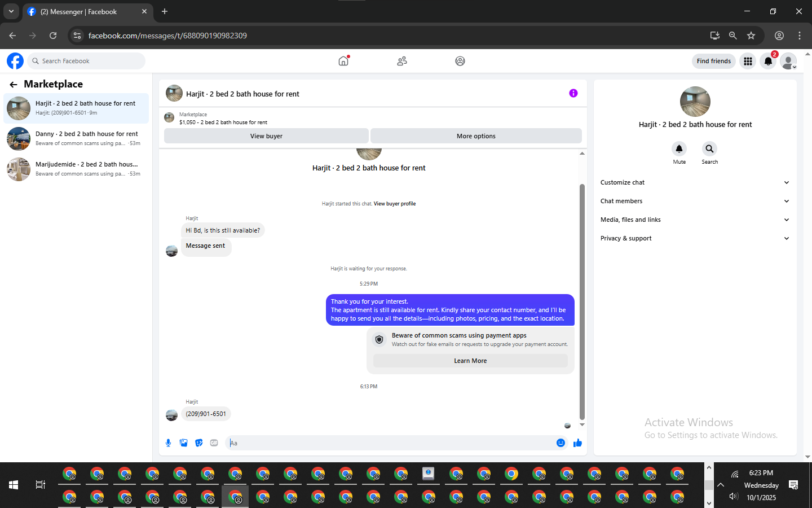Click the chat header title Harjit listing
The image size is (812, 508).
click(x=242, y=94)
